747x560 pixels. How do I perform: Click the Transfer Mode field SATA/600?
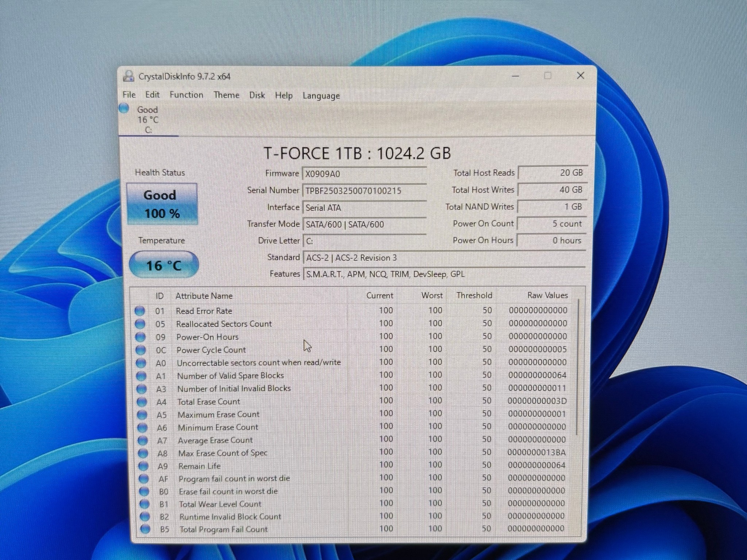click(x=364, y=224)
